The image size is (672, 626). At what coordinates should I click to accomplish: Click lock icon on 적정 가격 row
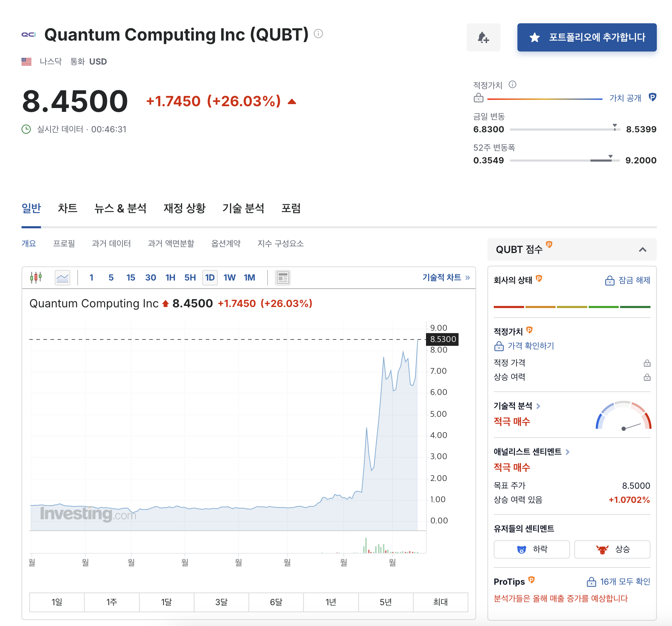(647, 363)
